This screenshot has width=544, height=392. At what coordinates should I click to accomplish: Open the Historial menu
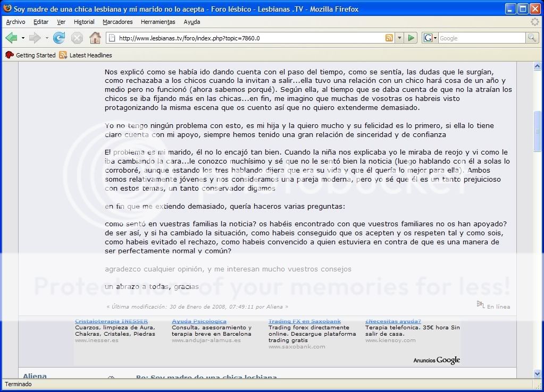pyautogui.click(x=84, y=22)
